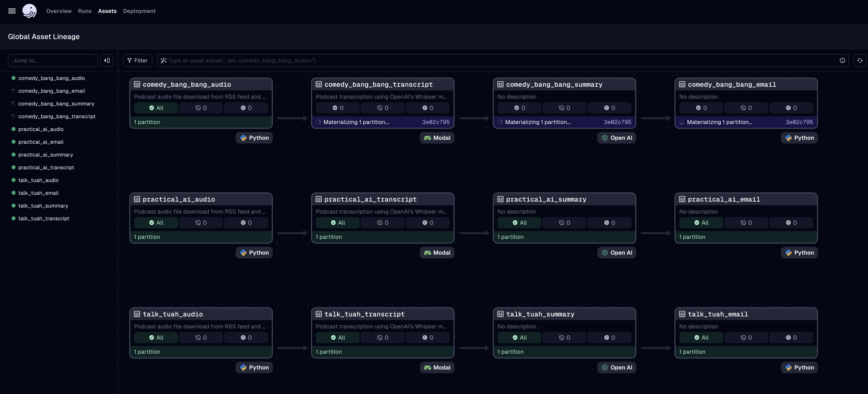Click Python tag under comedy_bang_bang_email
Viewport: 868px width, 394px height.
[799, 138]
